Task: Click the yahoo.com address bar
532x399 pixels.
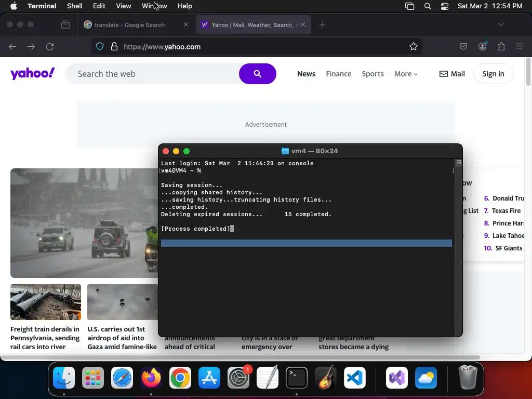Action: click(258, 47)
